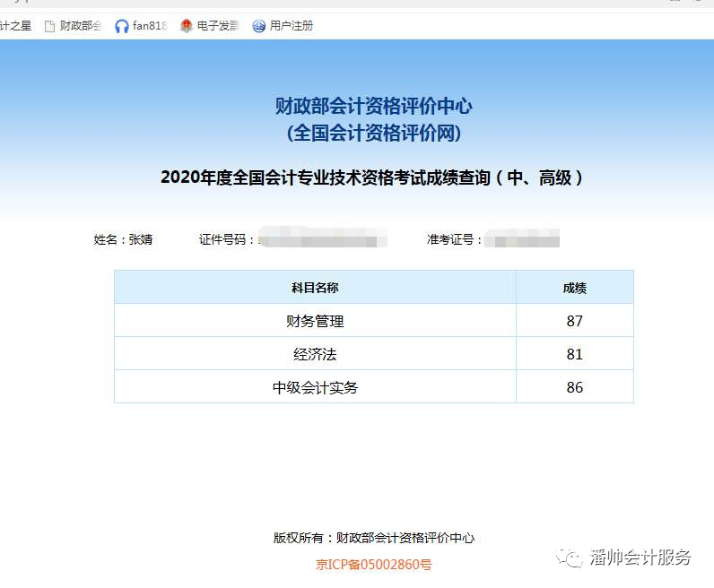Click the 科目名称 column header
Viewport: 714px width, 588px height.
click(x=315, y=287)
